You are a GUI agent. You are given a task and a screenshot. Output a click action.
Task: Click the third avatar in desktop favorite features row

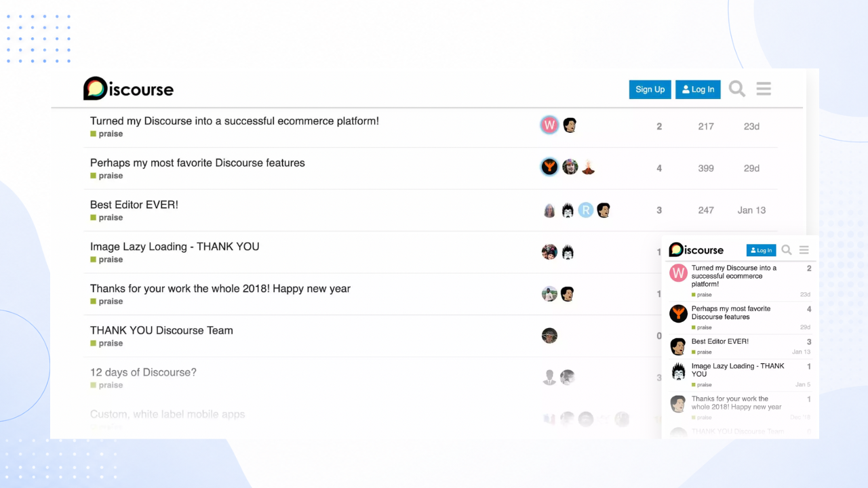588,167
